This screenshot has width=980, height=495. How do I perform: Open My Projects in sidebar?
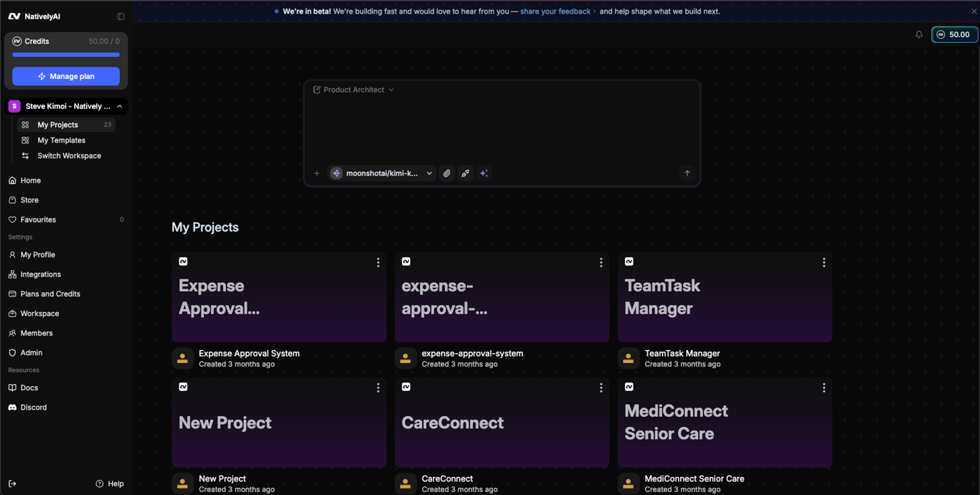(x=66, y=125)
